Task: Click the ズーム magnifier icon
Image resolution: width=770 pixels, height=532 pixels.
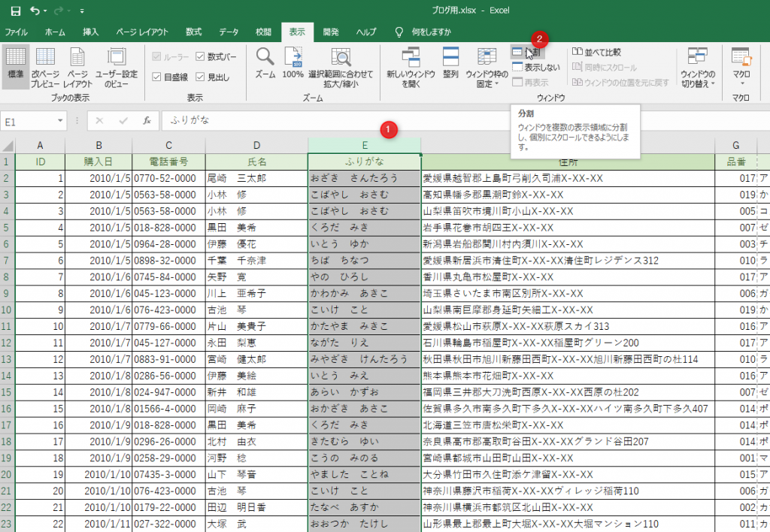Action: (265, 58)
